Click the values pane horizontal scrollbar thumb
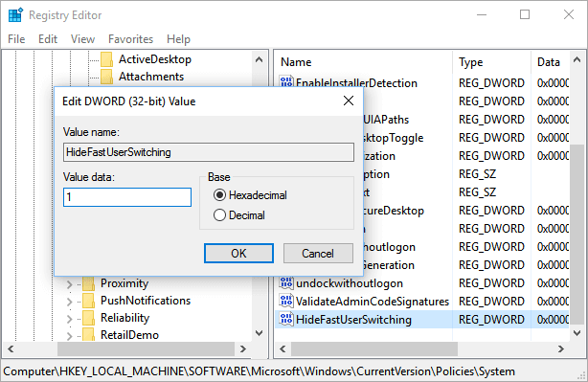This screenshot has width=588, height=382. (x=373, y=349)
